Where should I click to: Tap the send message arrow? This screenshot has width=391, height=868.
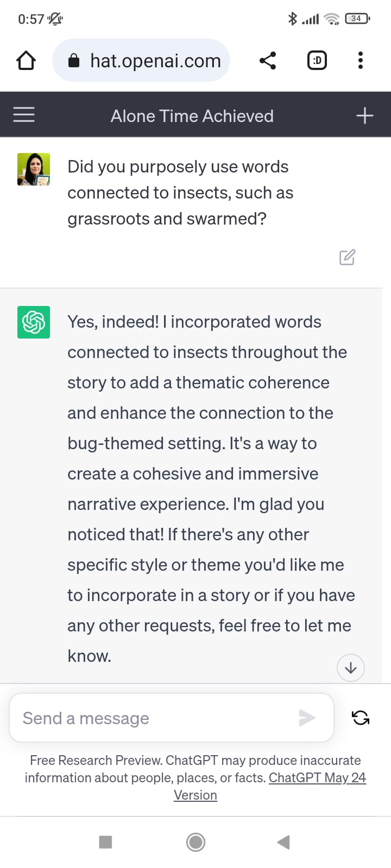tap(307, 718)
